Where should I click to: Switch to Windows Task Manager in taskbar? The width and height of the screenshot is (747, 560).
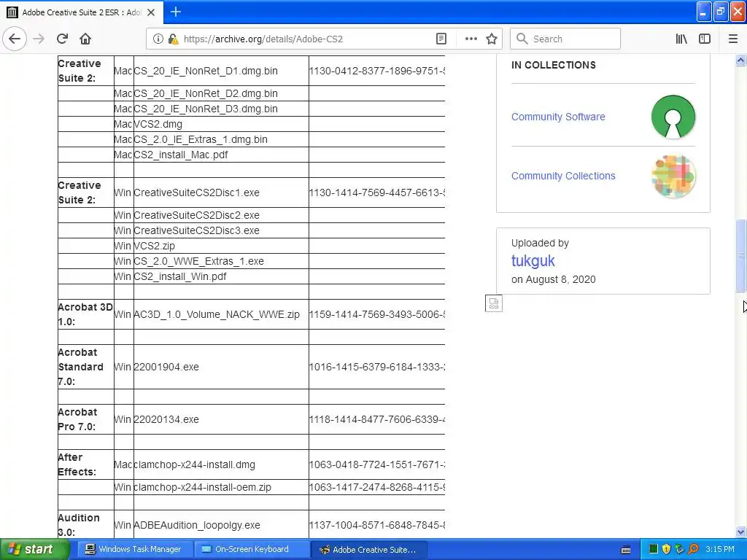tap(135, 549)
